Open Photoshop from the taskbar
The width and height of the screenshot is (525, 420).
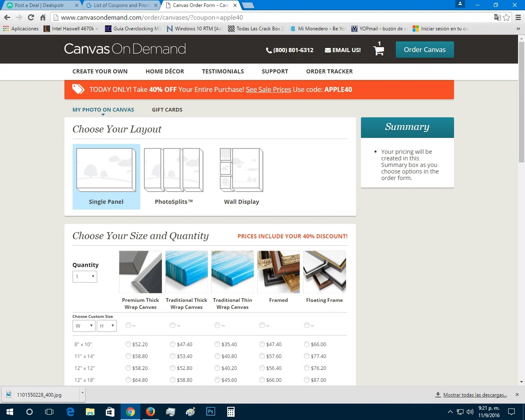click(211, 412)
